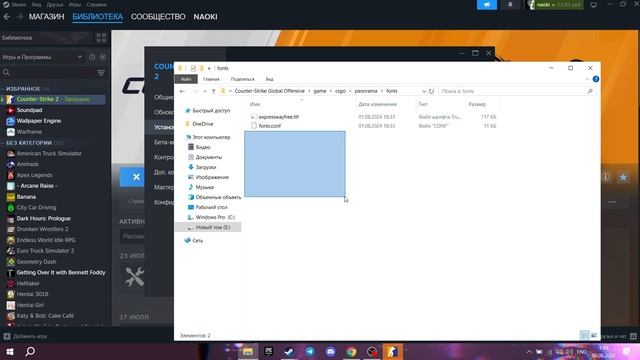Click the library search magnifier icon
Viewport: 640px width, 360px height.
pos(6,72)
